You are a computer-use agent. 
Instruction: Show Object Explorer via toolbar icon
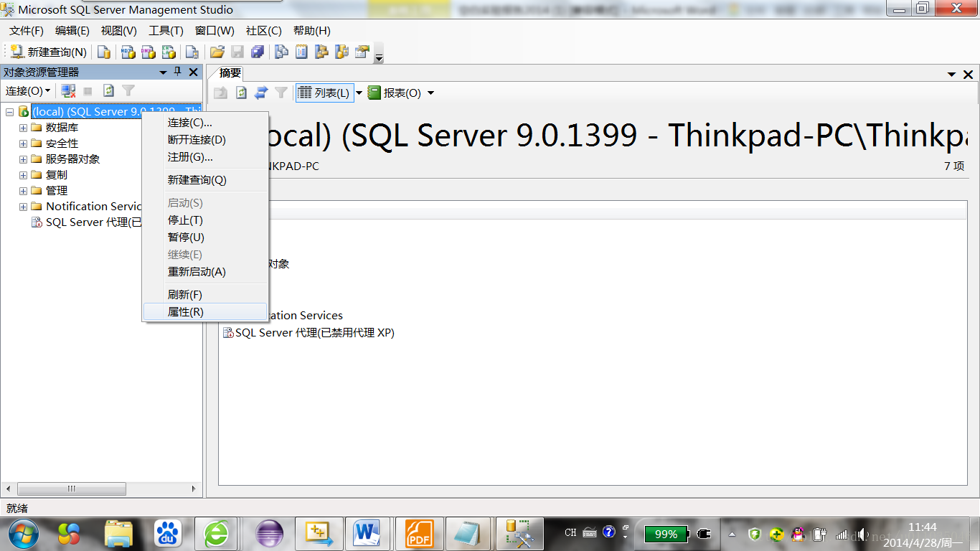(x=321, y=52)
